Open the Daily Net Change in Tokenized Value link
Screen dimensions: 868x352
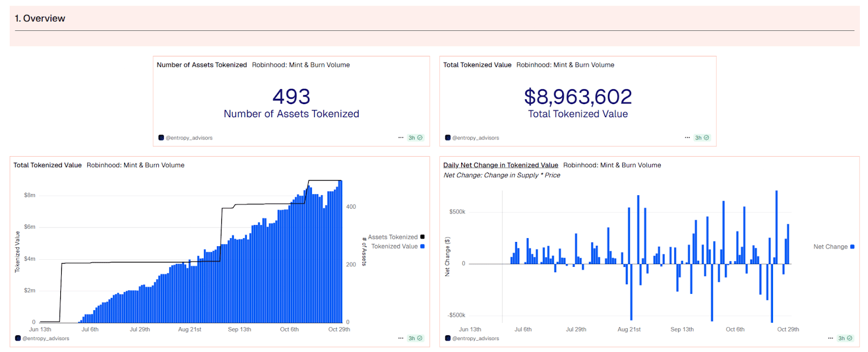(500, 165)
